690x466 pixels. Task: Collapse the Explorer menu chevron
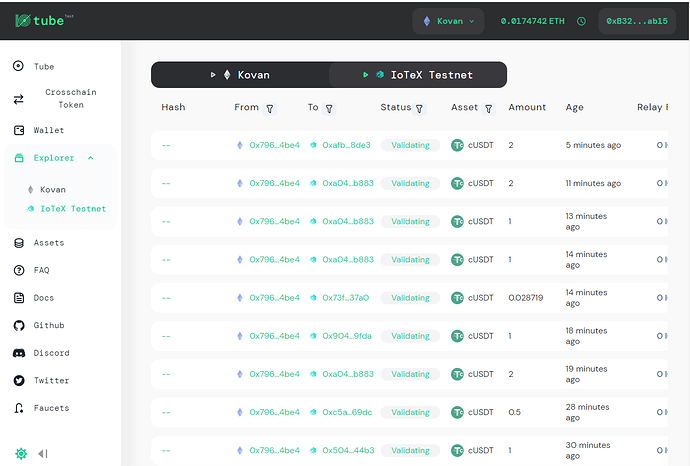coord(91,158)
